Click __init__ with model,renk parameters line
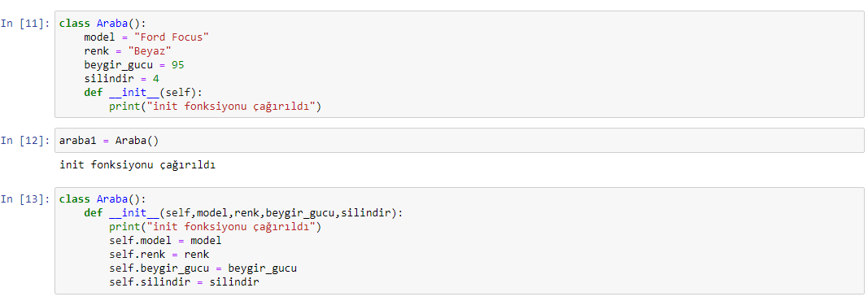This screenshot has width=868, height=301. [241, 213]
